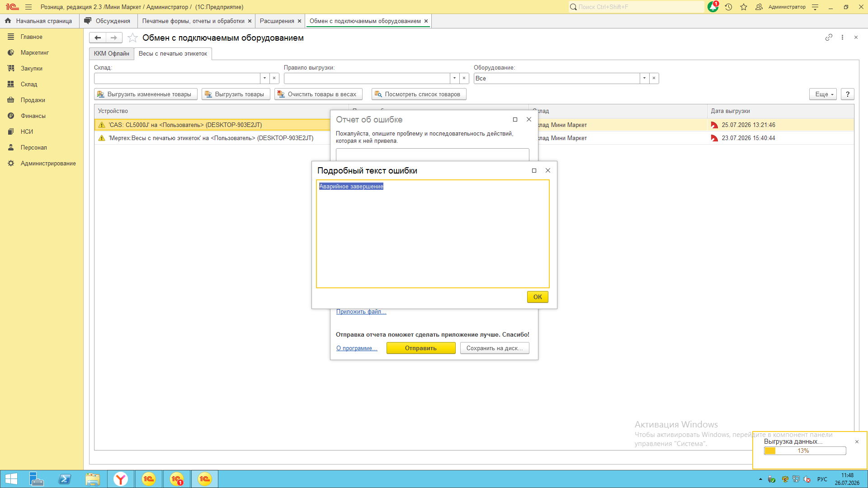The height and width of the screenshot is (488, 868).
Task: Clear the Склад field with its x
Action: (x=274, y=79)
